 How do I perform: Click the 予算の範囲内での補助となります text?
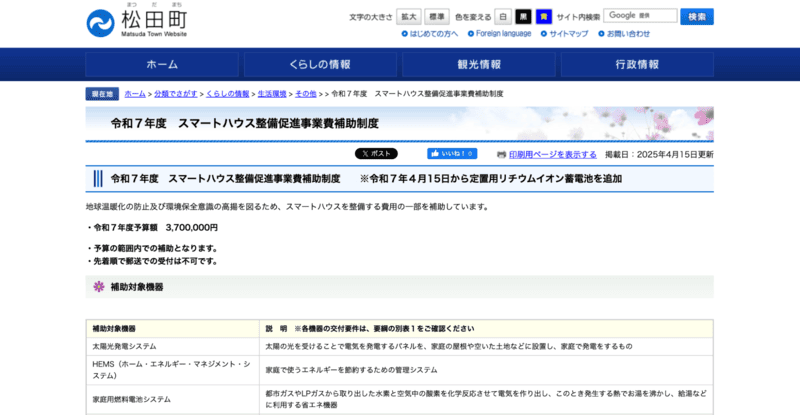point(156,249)
